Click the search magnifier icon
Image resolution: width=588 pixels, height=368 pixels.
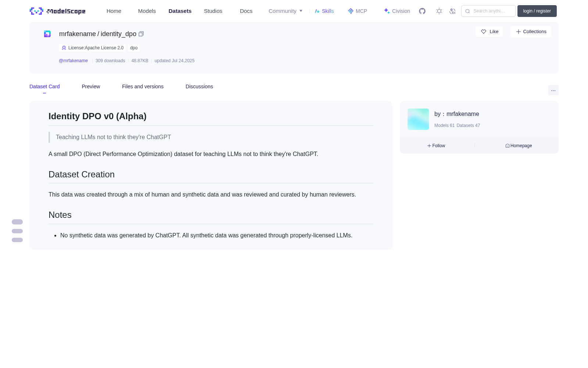(467, 11)
